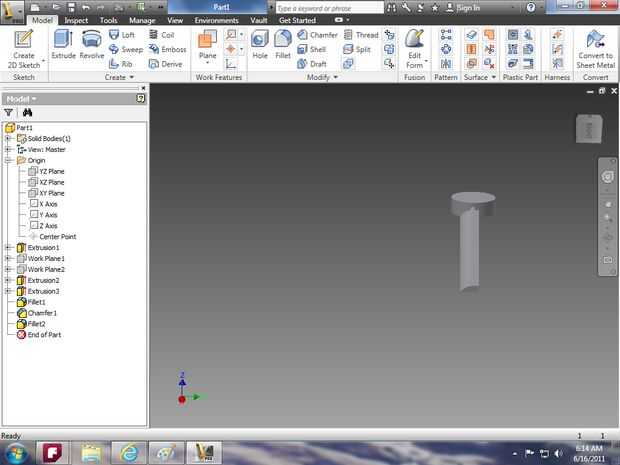Click Convert to Sheet Metal

(596, 49)
